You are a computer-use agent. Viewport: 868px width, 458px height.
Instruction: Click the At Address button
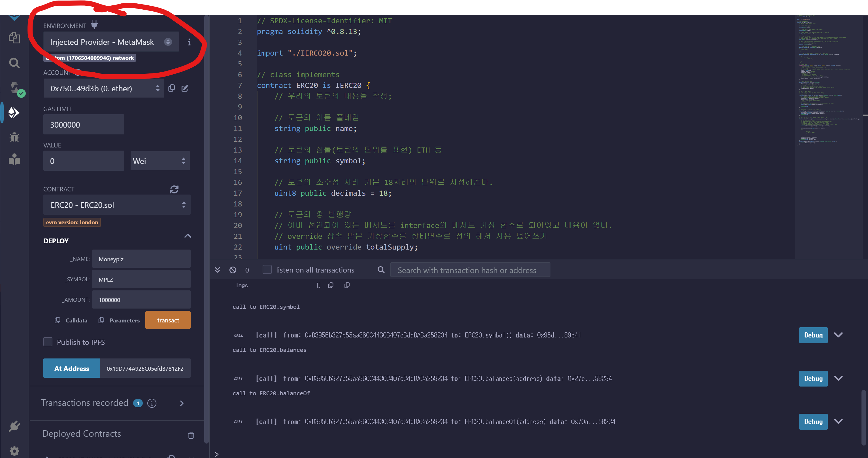click(71, 368)
